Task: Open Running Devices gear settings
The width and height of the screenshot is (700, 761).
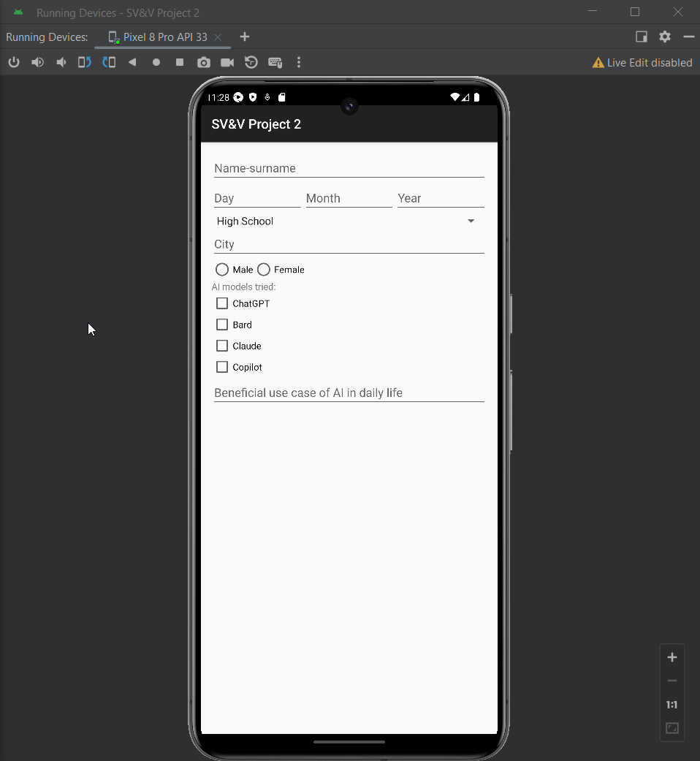Action: click(x=664, y=37)
